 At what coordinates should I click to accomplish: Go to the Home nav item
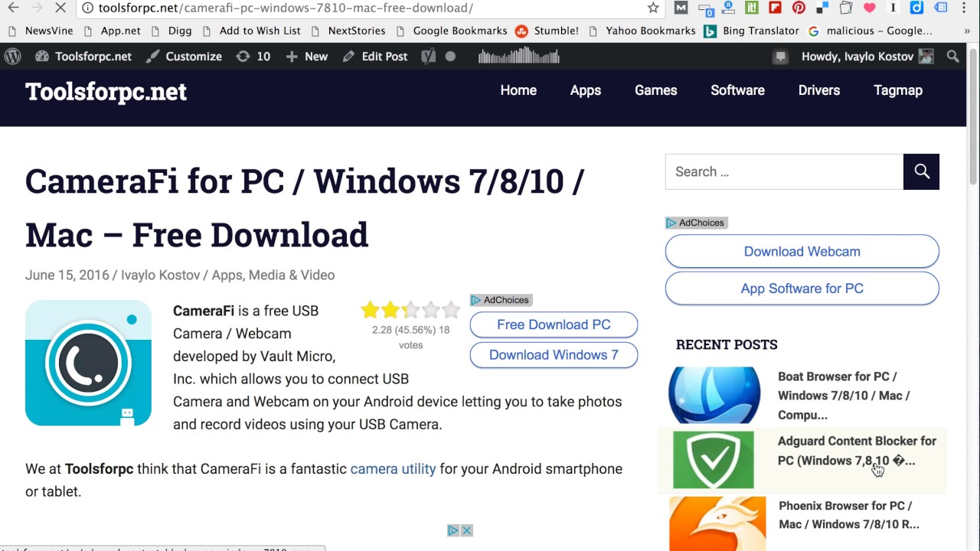click(518, 90)
